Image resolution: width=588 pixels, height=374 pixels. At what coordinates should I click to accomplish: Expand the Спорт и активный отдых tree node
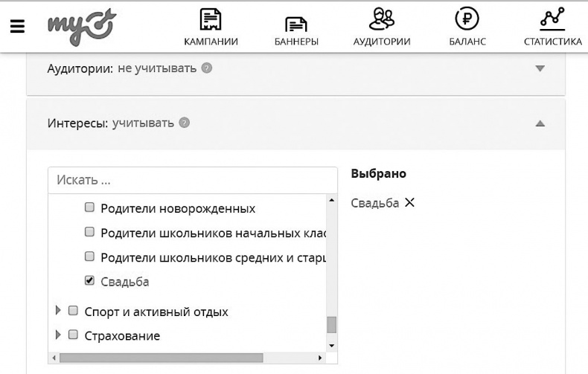[59, 311]
